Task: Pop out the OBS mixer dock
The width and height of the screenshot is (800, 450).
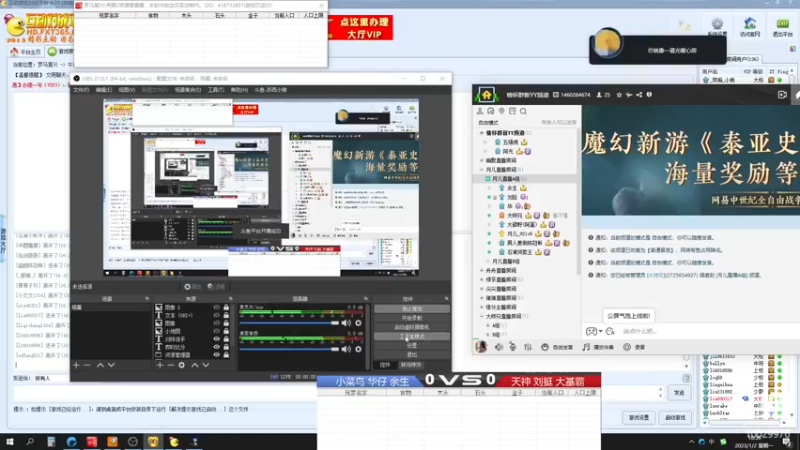Action: click(x=365, y=299)
